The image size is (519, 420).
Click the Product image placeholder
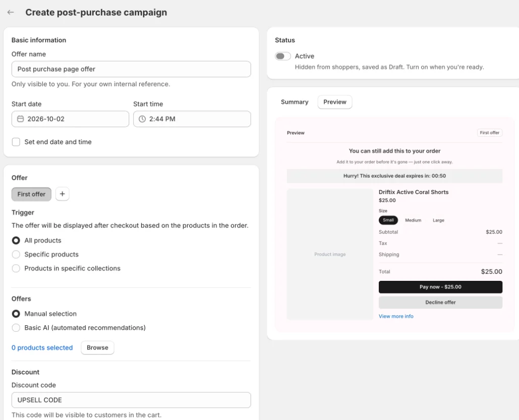coord(330,254)
